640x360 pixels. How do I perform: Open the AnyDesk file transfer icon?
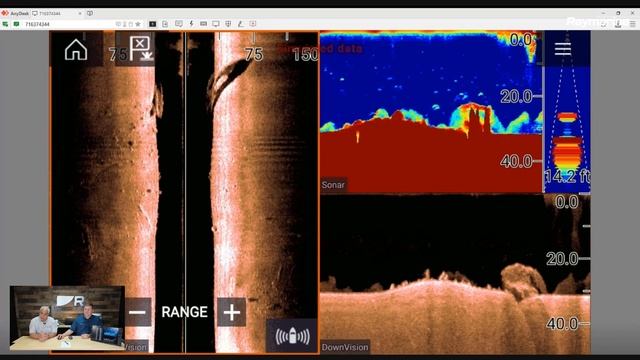pyautogui.click(x=165, y=24)
